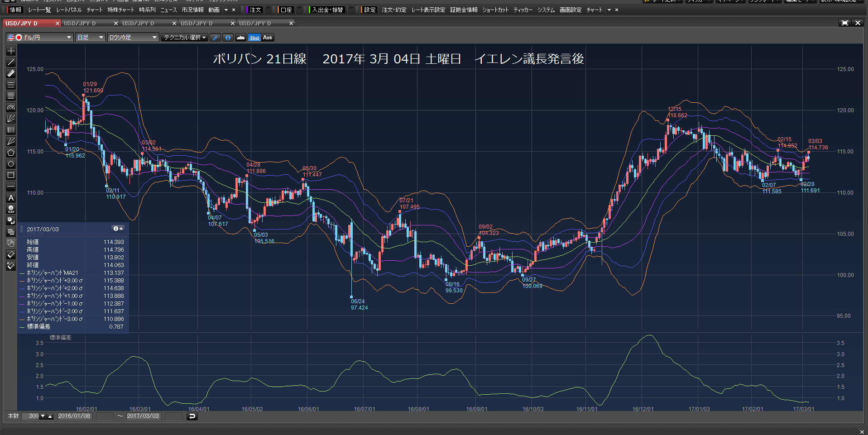The image size is (868, 435).
Task: Open the レート一覧 menu item
Action: tap(39, 10)
